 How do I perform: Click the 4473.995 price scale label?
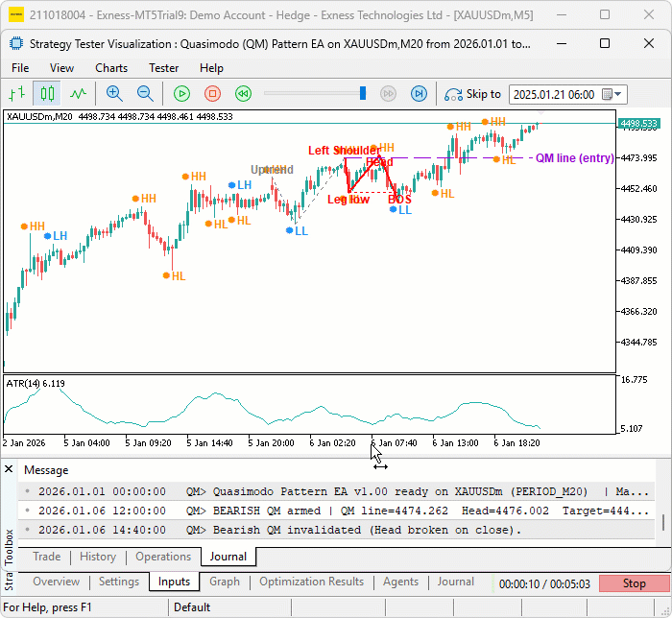pyautogui.click(x=638, y=158)
